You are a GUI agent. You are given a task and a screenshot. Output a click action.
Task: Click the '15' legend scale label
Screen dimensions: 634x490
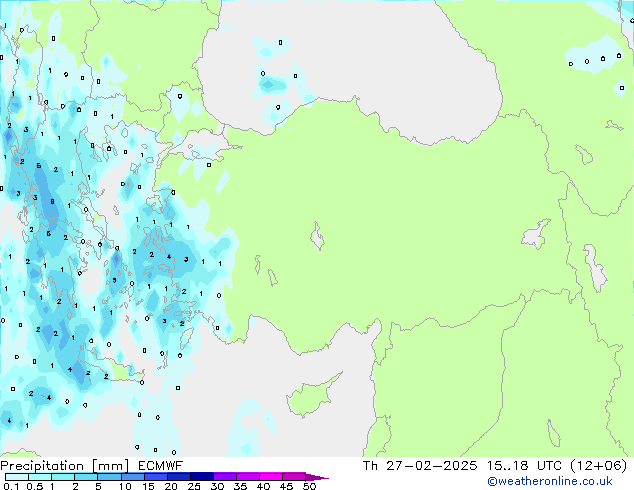click(x=148, y=486)
